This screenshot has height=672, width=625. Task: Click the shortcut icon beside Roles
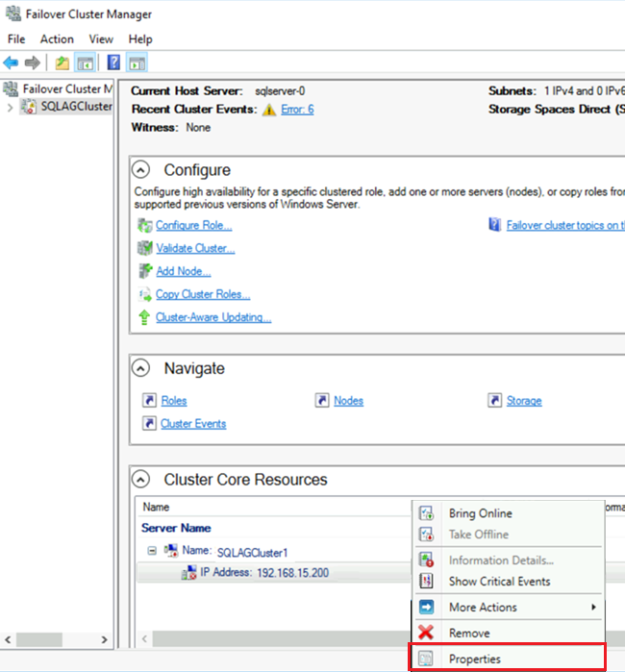[149, 400]
